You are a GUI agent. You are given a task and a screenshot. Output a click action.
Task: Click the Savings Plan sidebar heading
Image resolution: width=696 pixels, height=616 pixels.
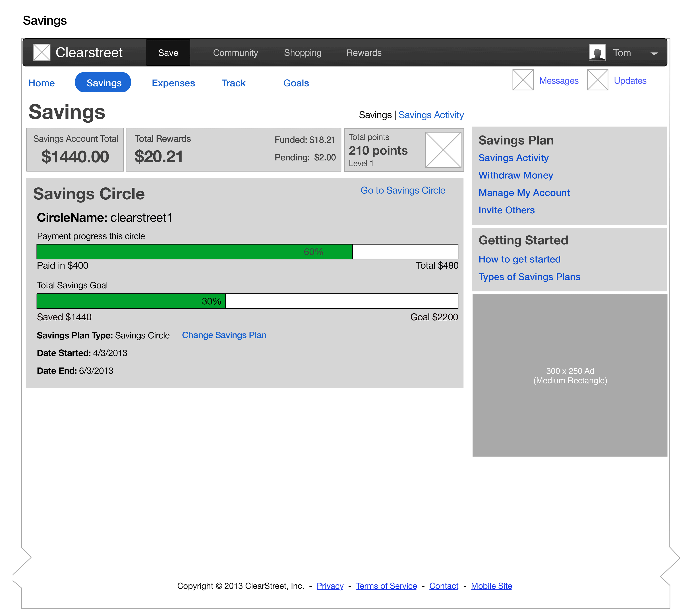(x=516, y=140)
